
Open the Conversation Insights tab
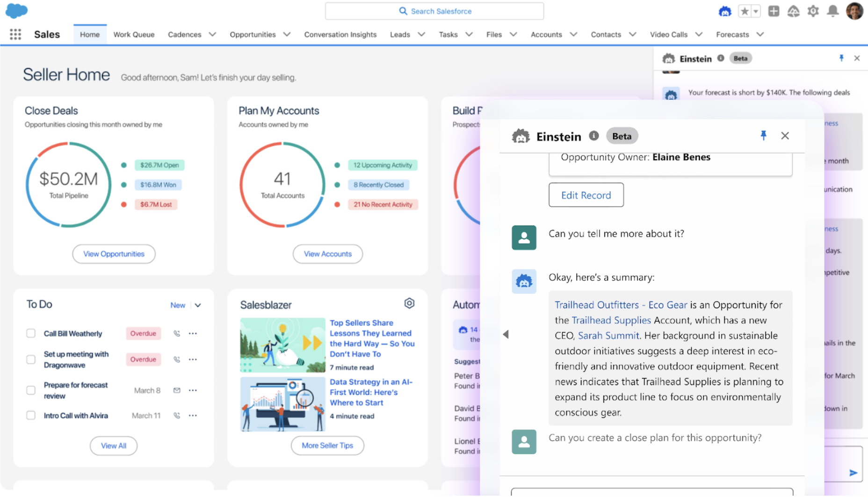(340, 34)
